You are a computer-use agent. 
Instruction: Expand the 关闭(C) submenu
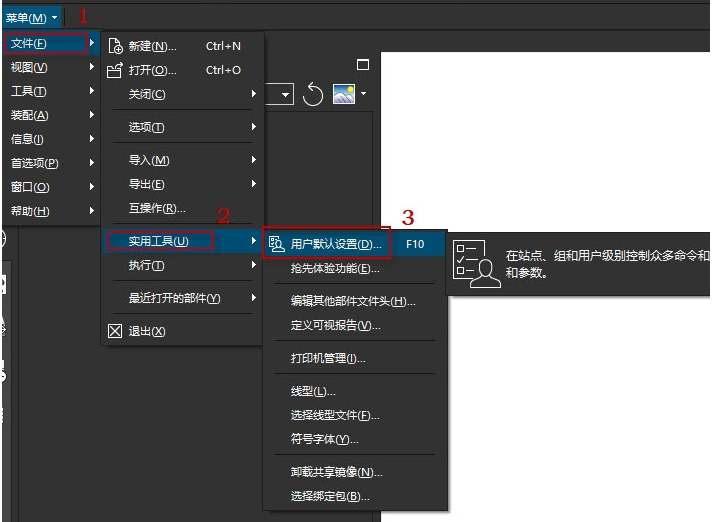pyautogui.click(x=182, y=94)
